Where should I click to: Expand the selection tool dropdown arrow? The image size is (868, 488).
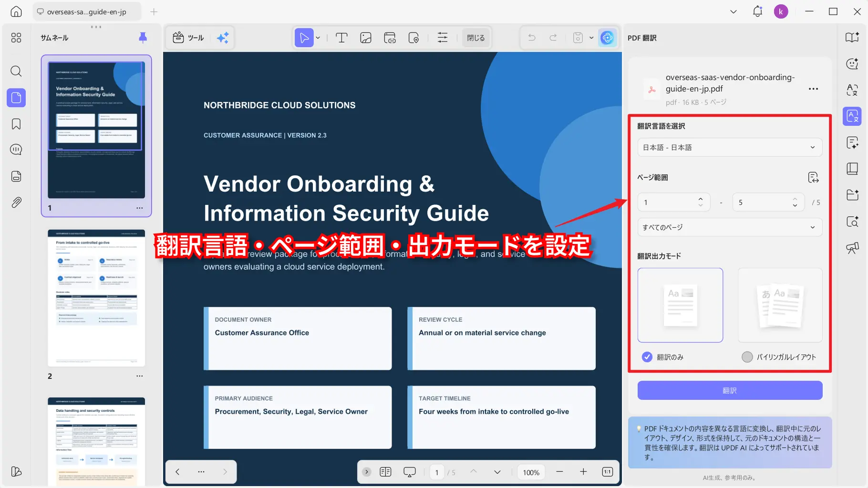318,38
